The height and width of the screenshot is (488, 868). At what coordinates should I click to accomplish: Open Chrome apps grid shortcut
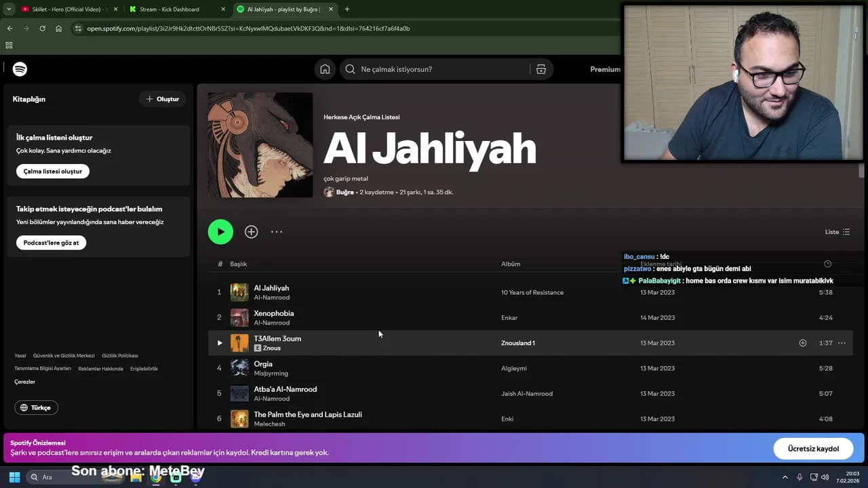[9, 45]
